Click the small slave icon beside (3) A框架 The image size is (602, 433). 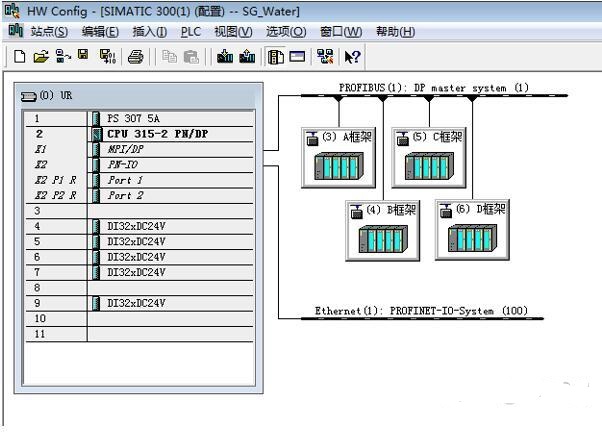click(x=312, y=139)
